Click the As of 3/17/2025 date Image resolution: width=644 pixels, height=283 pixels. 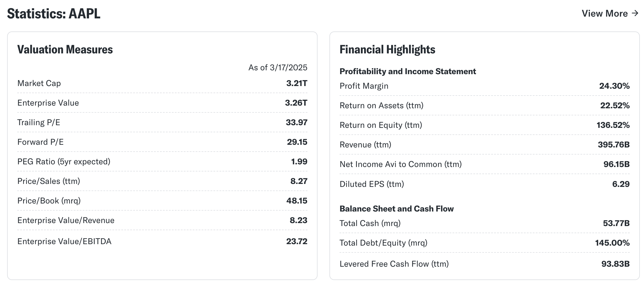[278, 68]
